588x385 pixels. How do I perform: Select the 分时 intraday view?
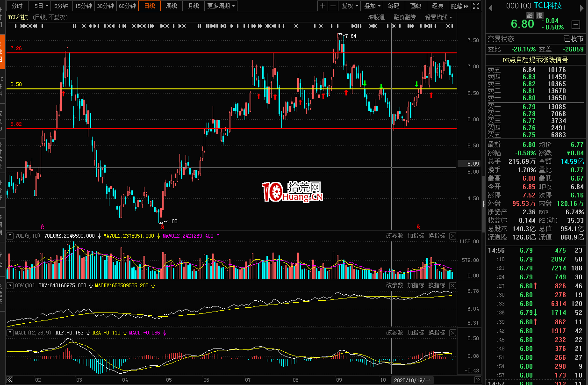17,6
